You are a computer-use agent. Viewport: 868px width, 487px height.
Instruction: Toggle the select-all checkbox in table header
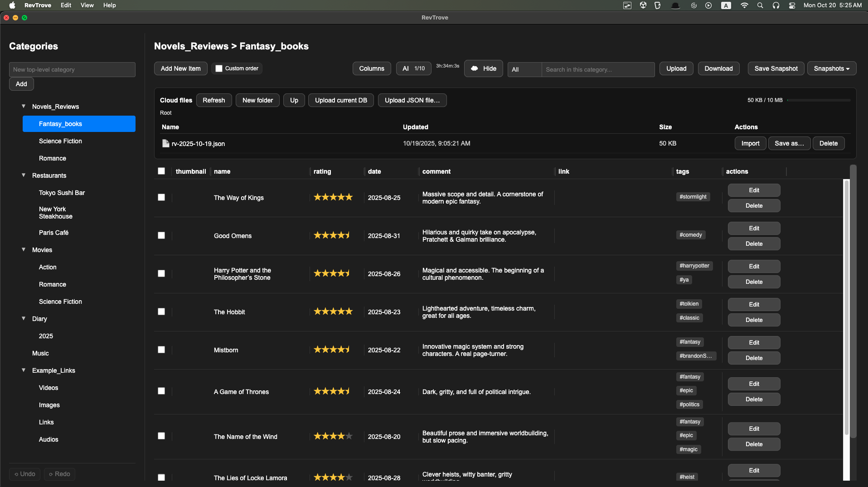pyautogui.click(x=161, y=171)
